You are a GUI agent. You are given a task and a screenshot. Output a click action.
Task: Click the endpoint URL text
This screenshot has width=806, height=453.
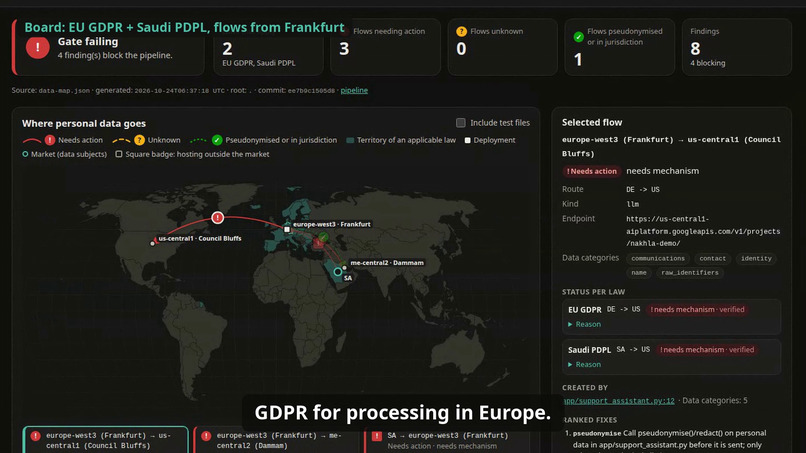click(703, 231)
